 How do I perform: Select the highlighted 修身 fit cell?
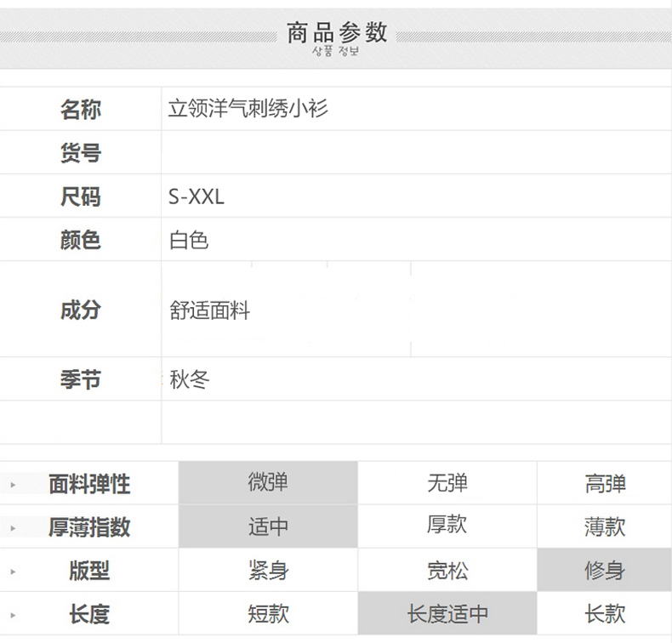pos(605,571)
